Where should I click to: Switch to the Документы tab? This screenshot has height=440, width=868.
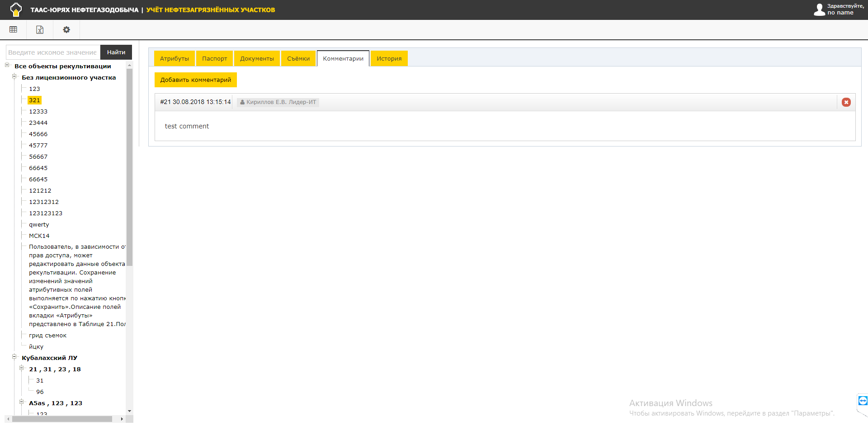pyautogui.click(x=257, y=59)
